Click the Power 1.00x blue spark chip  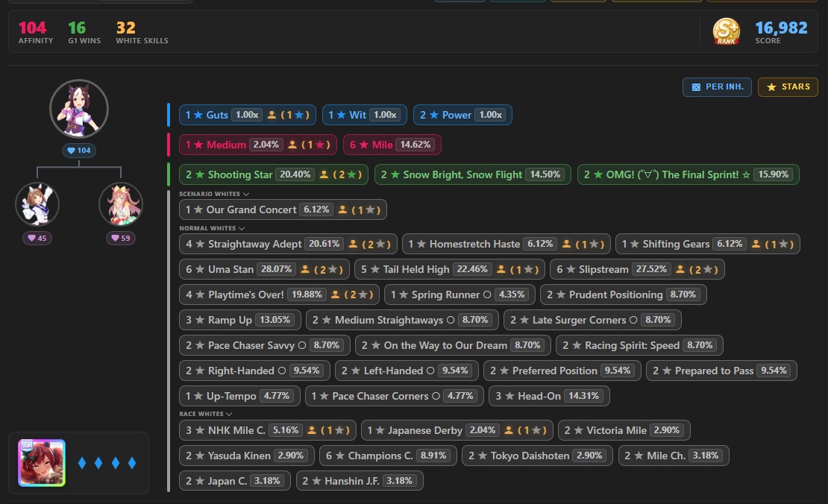coord(462,115)
